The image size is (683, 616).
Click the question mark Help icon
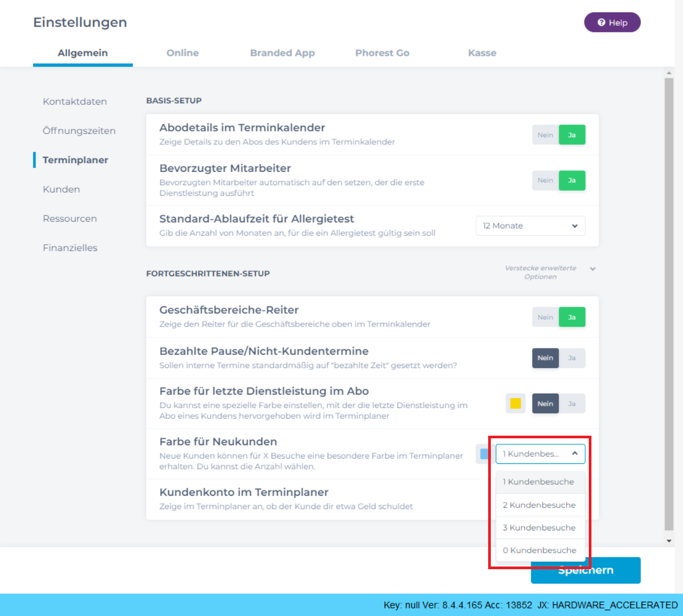click(x=602, y=22)
